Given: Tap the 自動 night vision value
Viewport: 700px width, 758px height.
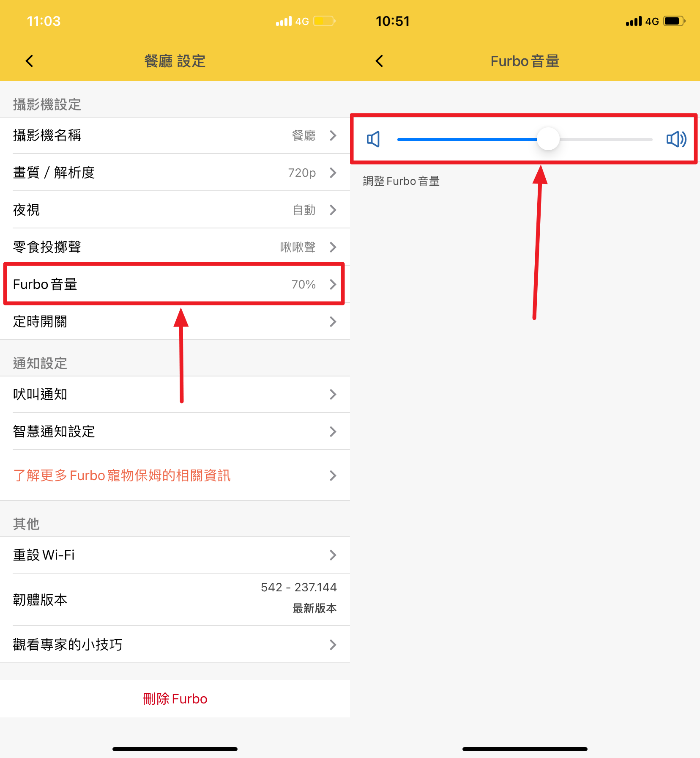Looking at the screenshot, I should click(304, 210).
